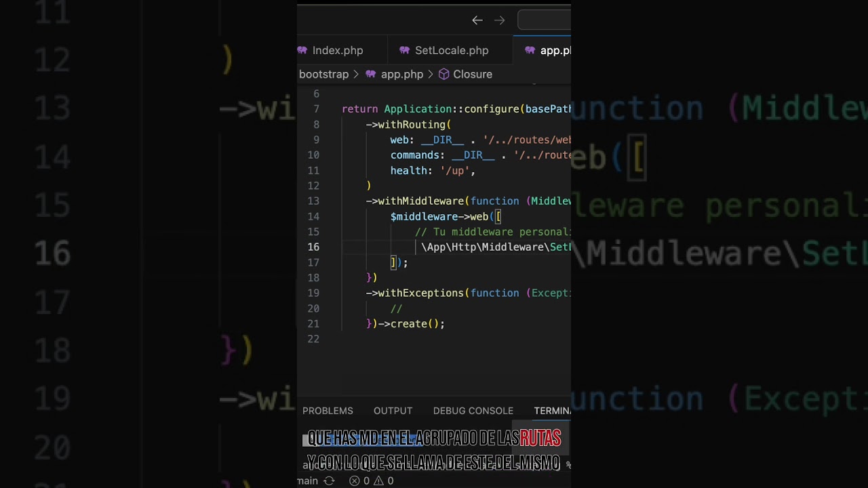868x488 pixels.
Task: Click the '->withRouting(' code line
Action: click(408, 125)
